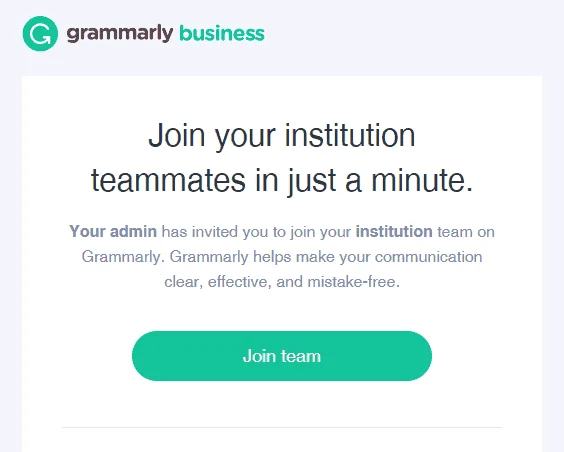Click the 'teammates in just a minute.' heading line
Image resolution: width=564 pixels, height=452 pixels.
(x=282, y=180)
